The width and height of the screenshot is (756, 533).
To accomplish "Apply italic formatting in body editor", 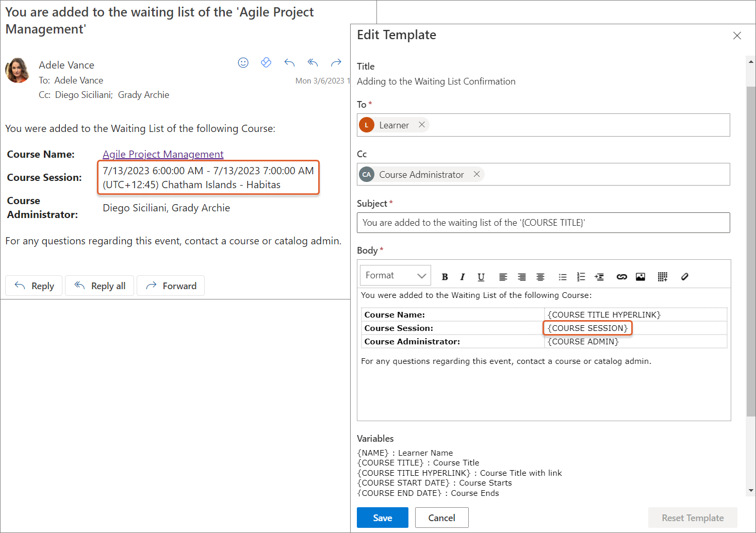I will (463, 277).
